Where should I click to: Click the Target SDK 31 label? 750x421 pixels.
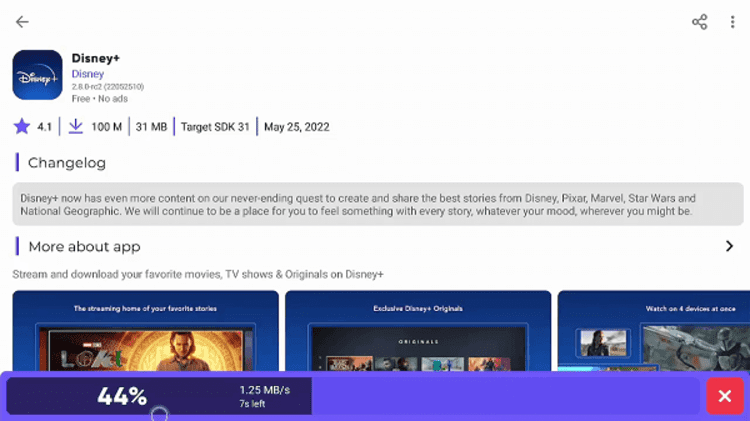pos(215,127)
